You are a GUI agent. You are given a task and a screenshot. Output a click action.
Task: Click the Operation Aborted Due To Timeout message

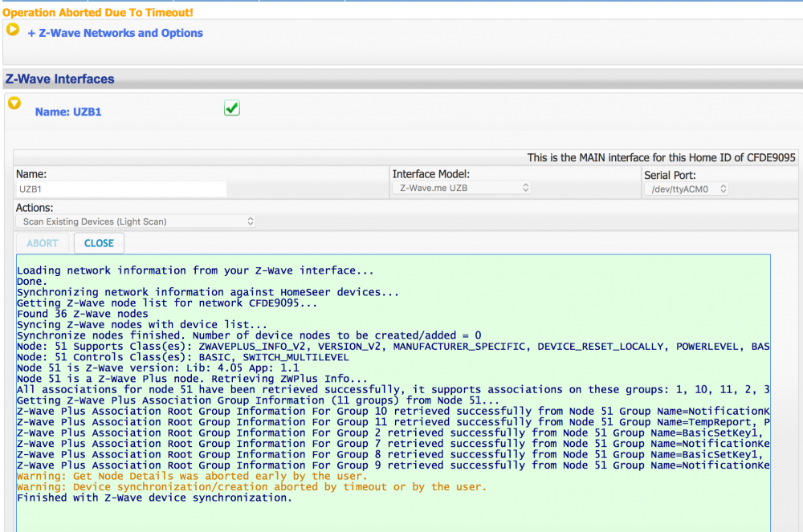pos(98,13)
